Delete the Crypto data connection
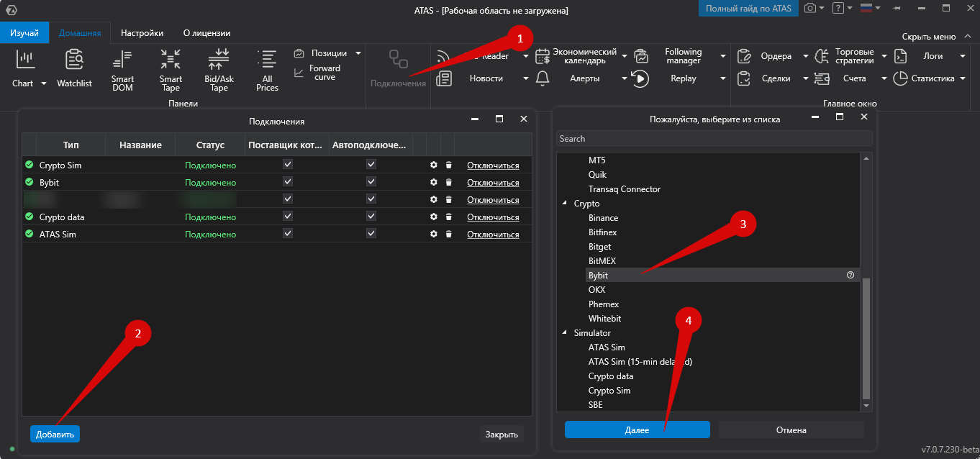980x459 pixels. tap(448, 217)
